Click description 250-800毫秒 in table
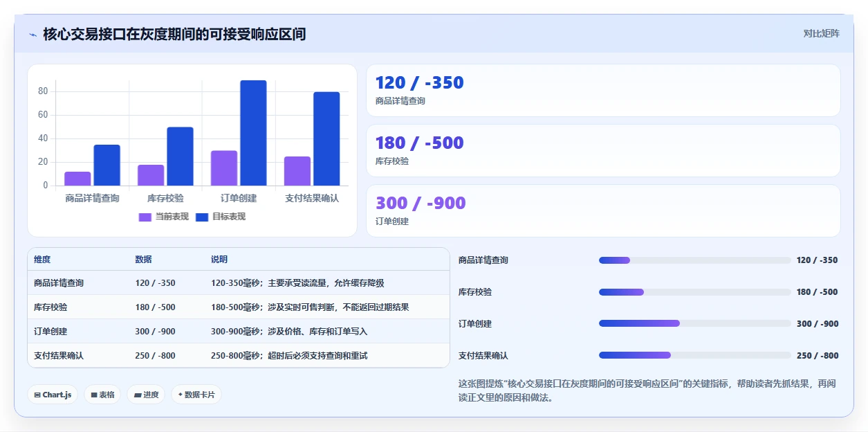Screen dimensions: 868x432 [x=289, y=356]
